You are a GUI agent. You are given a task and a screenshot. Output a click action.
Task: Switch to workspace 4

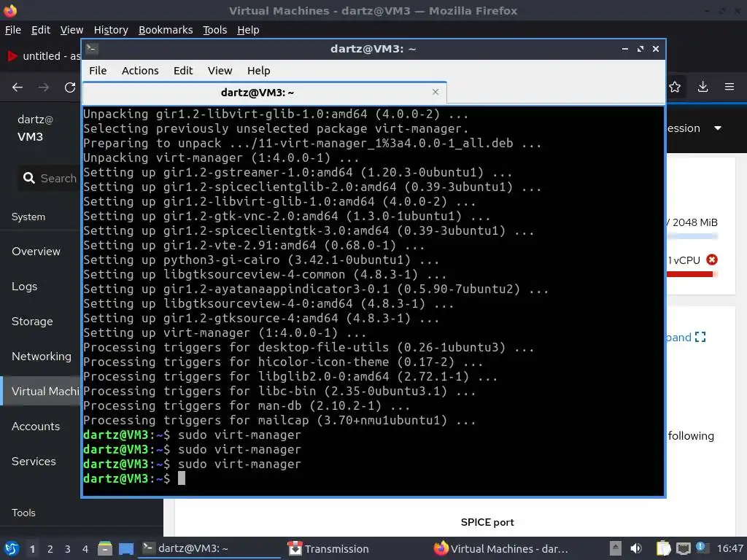point(85,549)
